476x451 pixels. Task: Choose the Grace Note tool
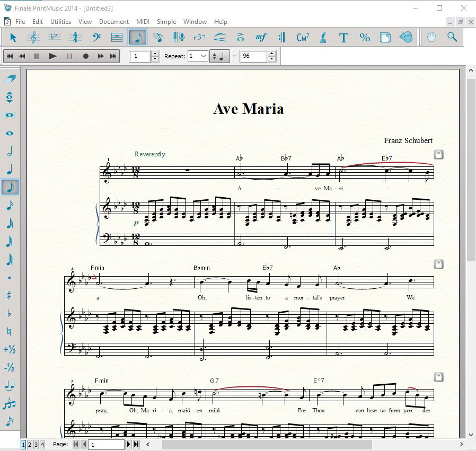10,421
